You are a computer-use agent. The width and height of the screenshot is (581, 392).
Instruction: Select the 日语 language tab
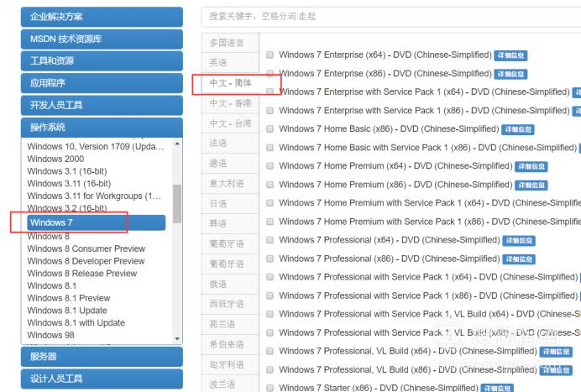(230, 203)
